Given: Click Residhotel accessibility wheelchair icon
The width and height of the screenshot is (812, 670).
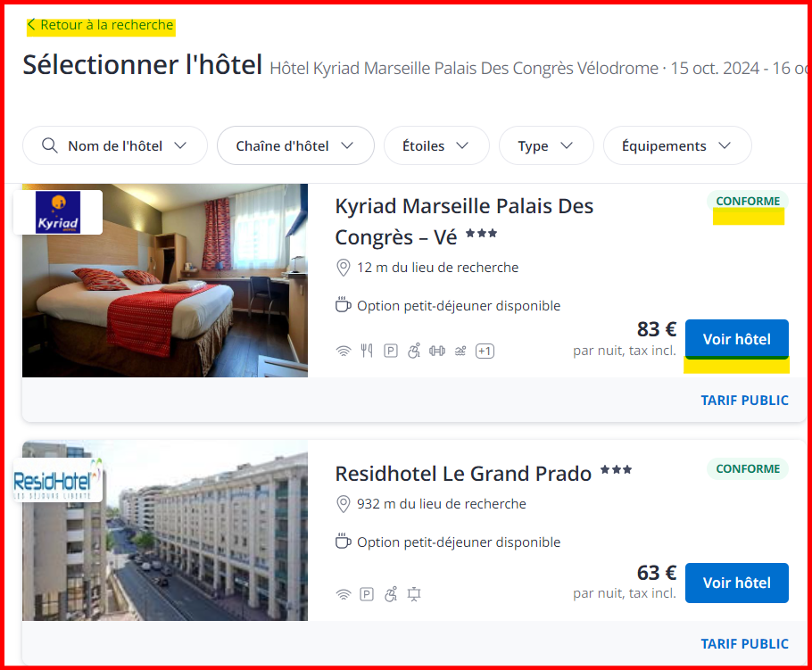Looking at the screenshot, I should coord(391,594).
